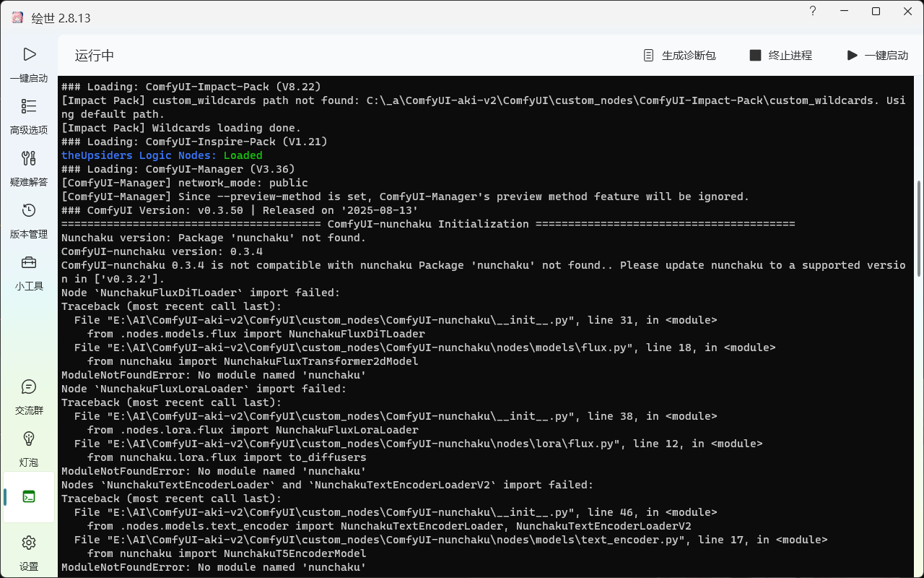
Task: Click "### Loading: ComfyUI-Impact-Pack (V8.22)" line
Action: point(191,87)
